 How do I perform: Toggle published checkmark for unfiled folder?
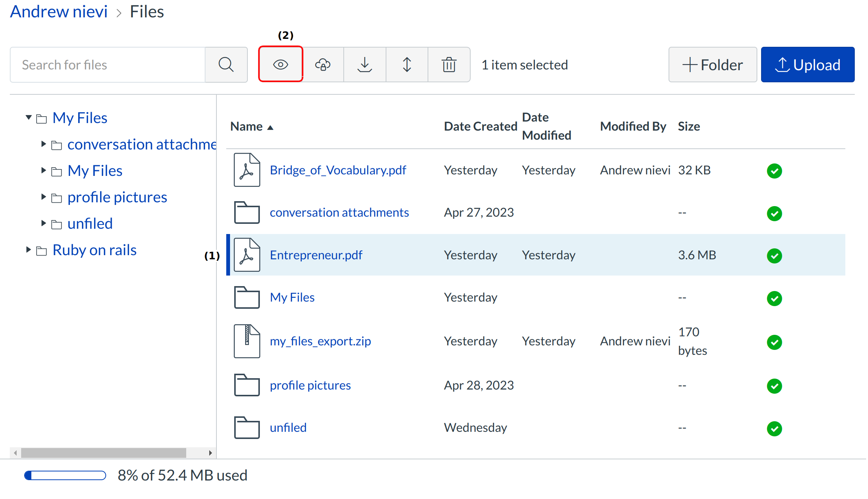[774, 428]
